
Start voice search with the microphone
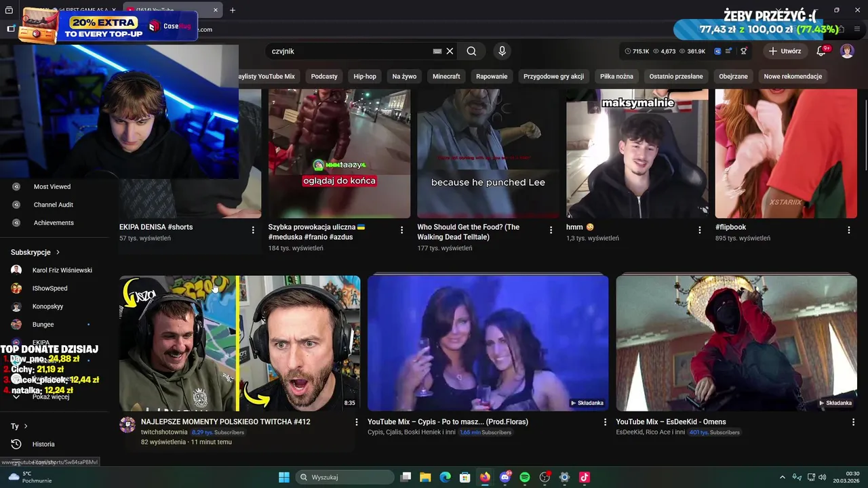[x=502, y=51]
